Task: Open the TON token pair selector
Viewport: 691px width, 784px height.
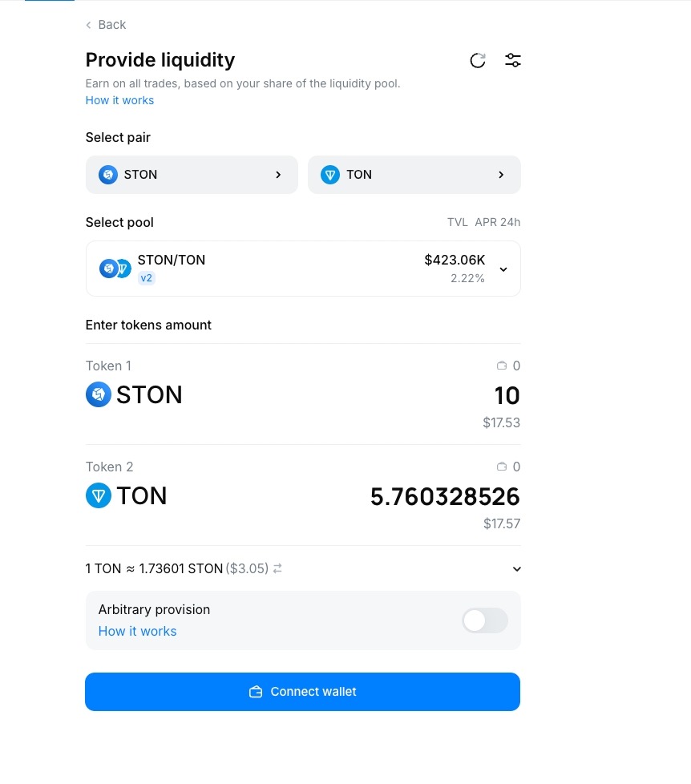Action: coord(414,175)
